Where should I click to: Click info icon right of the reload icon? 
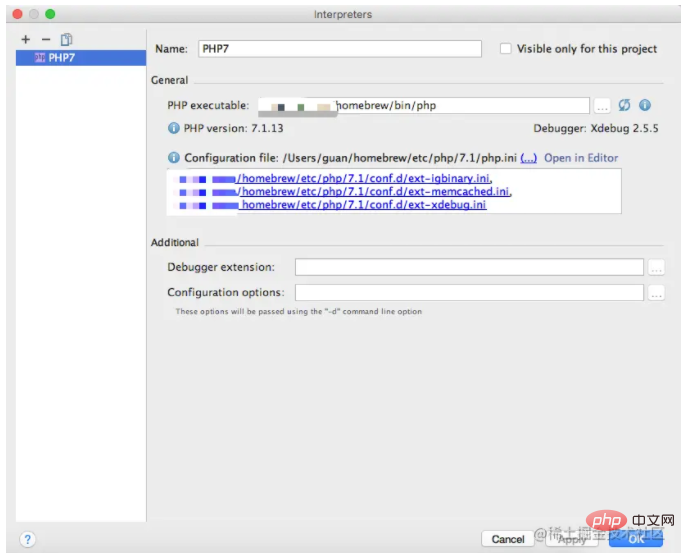(645, 105)
